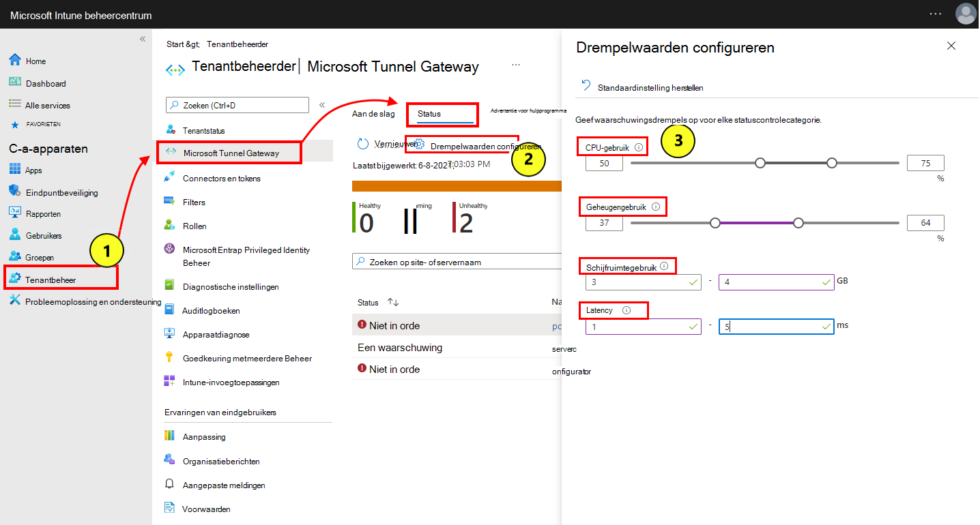
Task: Click Intune-invoegtoepassingen icon
Action: (170, 381)
